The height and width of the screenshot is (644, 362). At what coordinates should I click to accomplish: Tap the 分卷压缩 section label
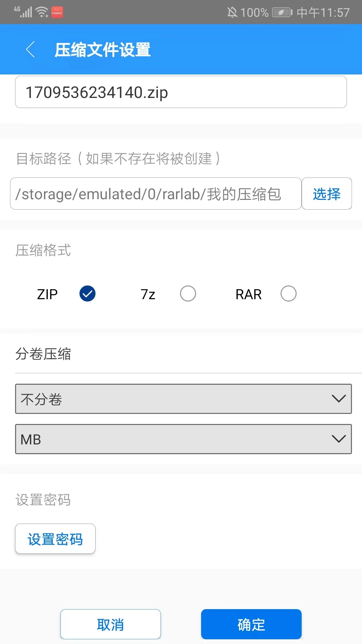[43, 354]
